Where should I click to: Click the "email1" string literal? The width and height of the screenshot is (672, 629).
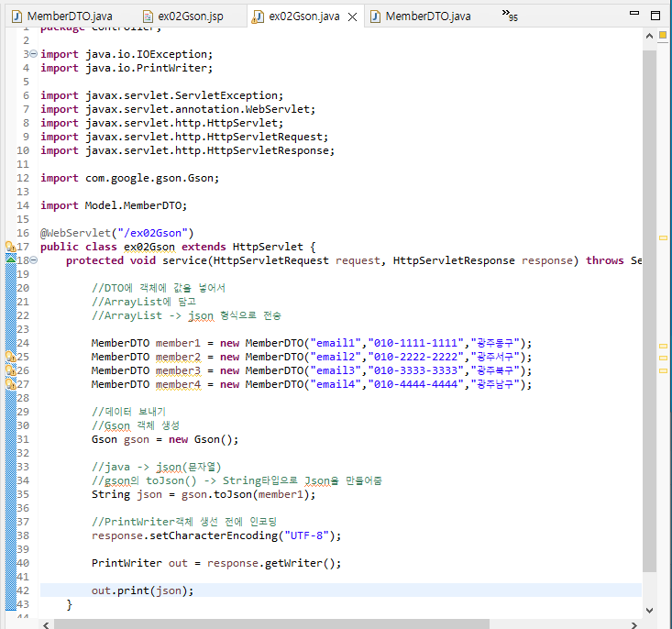(x=336, y=343)
